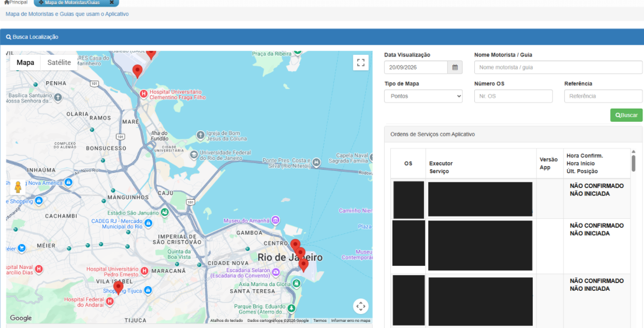Viewport: 644px width, 328px height.
Task: Open the map camera pan controls
Action: (361, 306)
